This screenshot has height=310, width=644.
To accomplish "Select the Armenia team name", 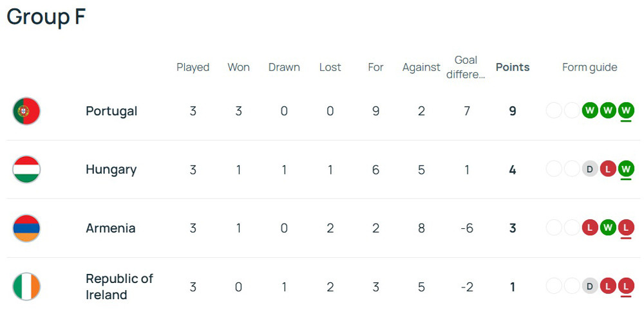I will (x=110, y=228).
